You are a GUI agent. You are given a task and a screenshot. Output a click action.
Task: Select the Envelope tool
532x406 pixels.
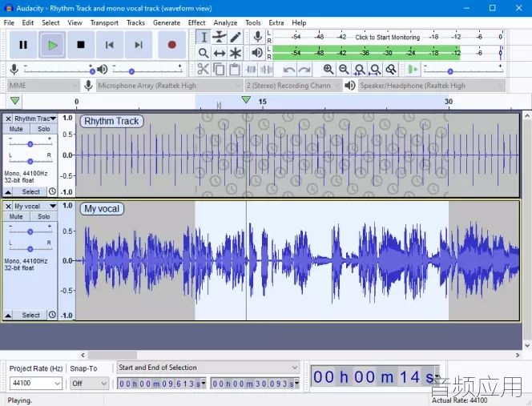(220, 37)
